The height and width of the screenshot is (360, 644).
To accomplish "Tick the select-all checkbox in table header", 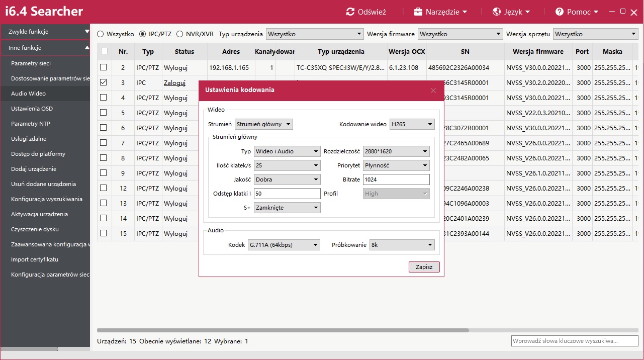I will pos(104,51).
